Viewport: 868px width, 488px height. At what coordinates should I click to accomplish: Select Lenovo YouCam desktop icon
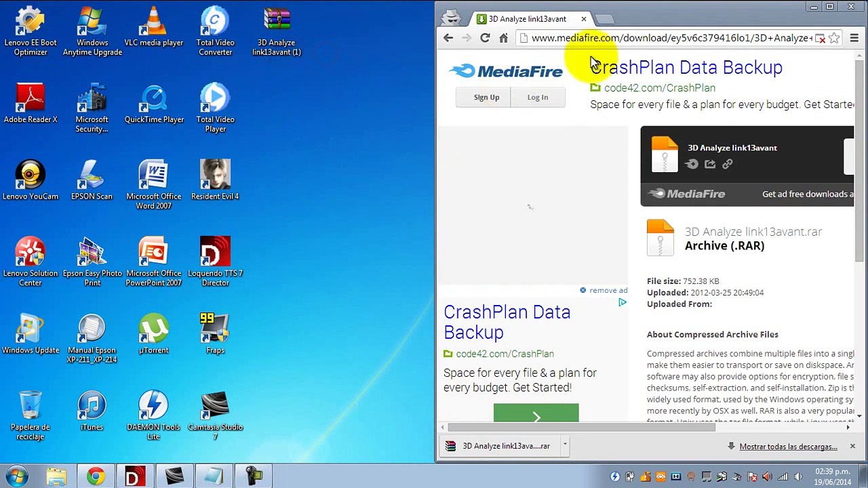(x=31, y=181)
